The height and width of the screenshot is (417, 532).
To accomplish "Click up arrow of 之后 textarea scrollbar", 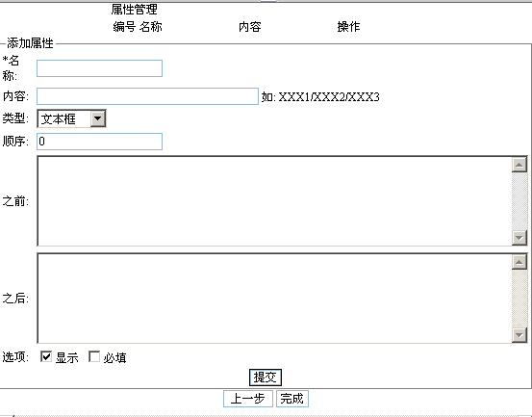I will tap(519, 262).
